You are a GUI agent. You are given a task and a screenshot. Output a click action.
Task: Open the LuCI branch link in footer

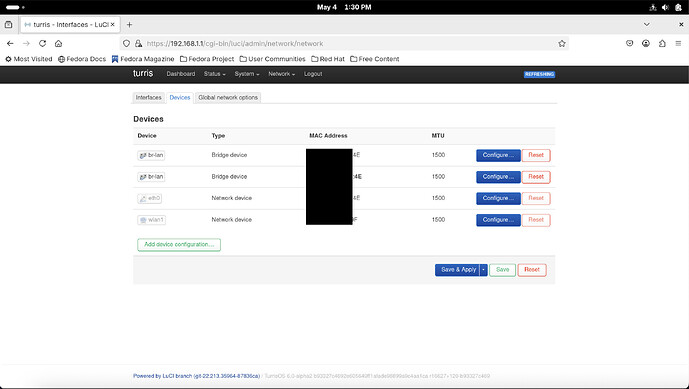(196, 376)
